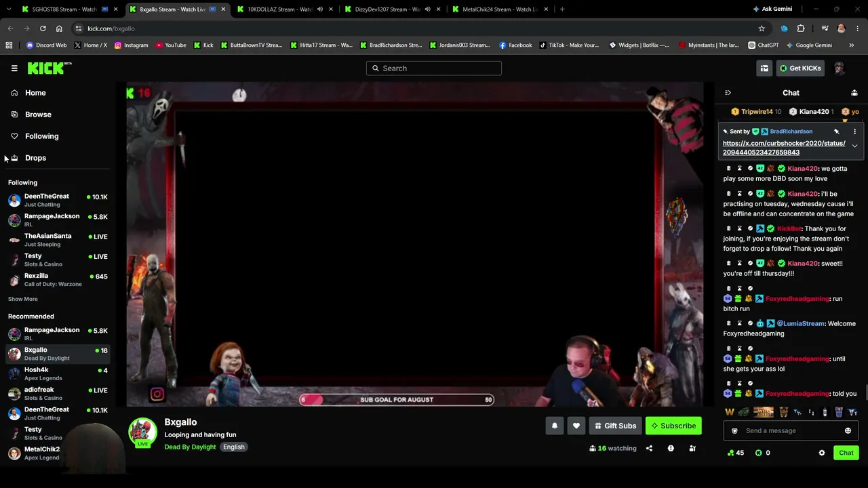This screenshot has width=868, height=488.
Task: Open the Chrome media controls icon
Action: point(825,28)
